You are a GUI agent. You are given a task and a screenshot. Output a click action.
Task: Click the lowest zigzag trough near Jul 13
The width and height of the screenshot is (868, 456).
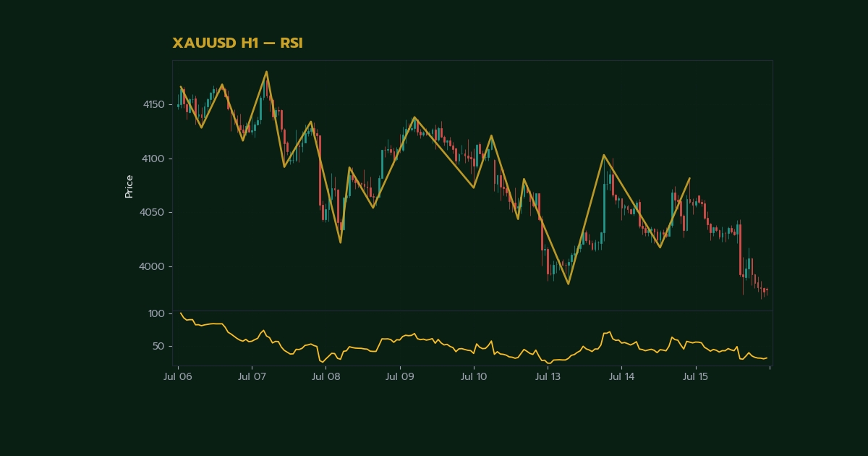point(569,284)
